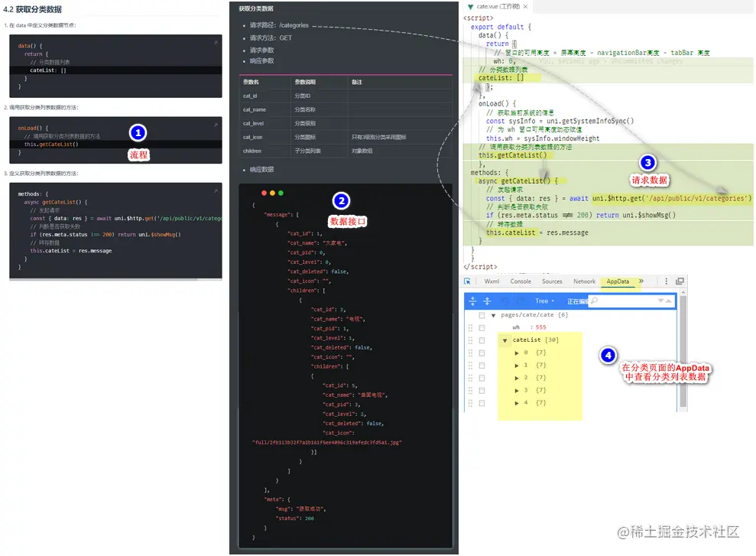Expand cateList item 2
This screenshot has width=756, height=556.
(x=517, y=378)
